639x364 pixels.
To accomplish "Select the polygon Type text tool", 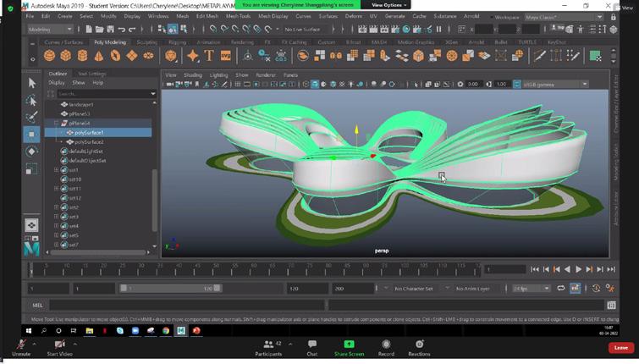I will [209, 56].
